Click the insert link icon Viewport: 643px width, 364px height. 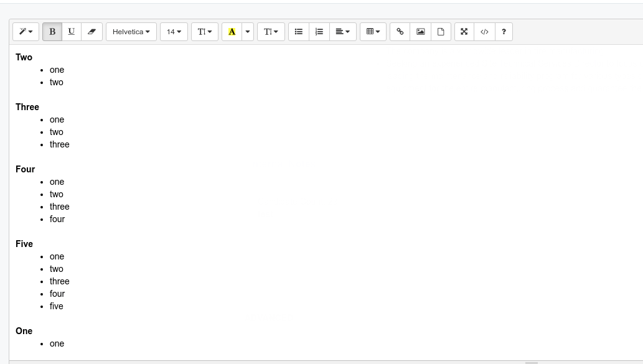coord(400,32)
